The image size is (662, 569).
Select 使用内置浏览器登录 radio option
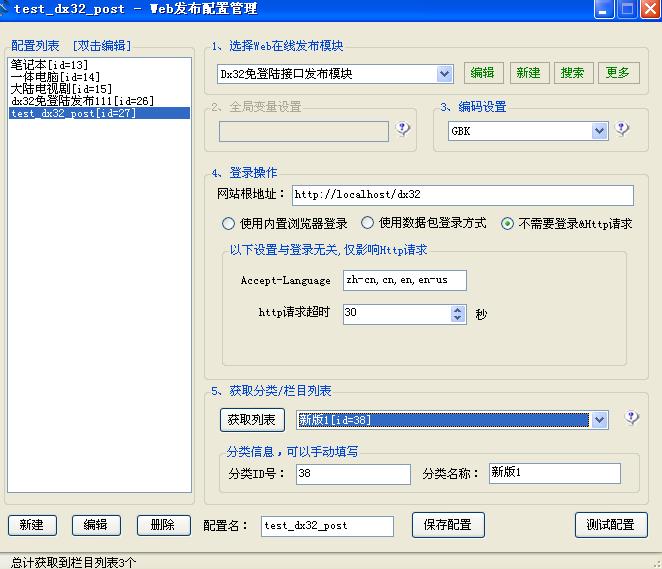point(229,224)
